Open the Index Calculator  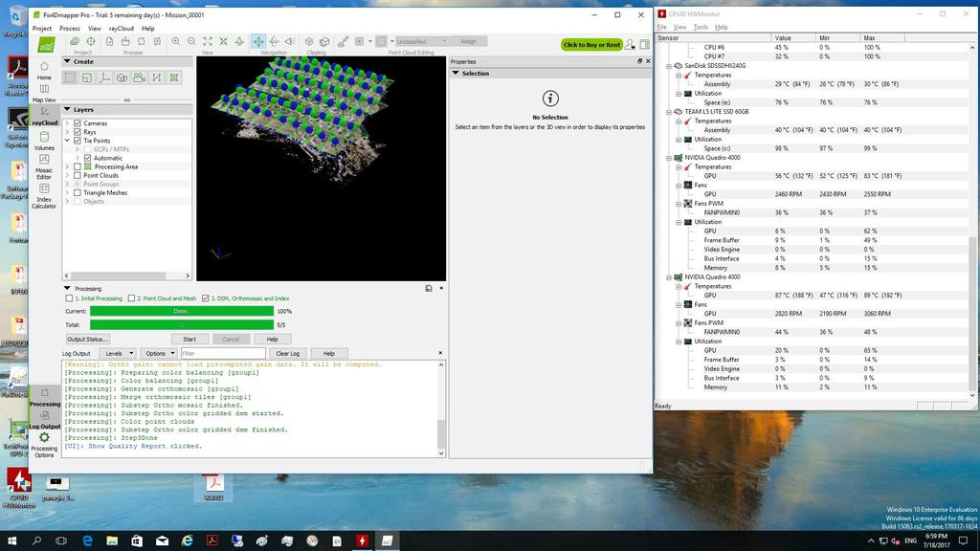44,195
